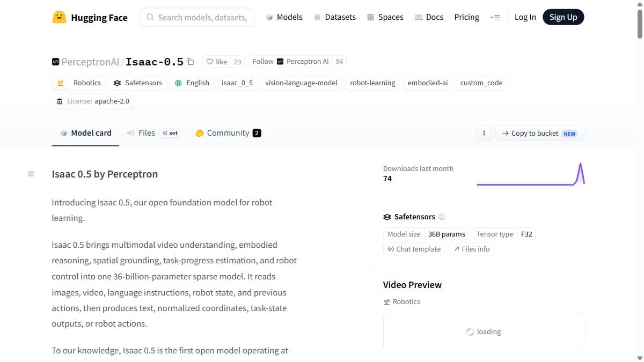
Task: Click the Log In link
Action: pyautogui.click(x=525, y=17)
